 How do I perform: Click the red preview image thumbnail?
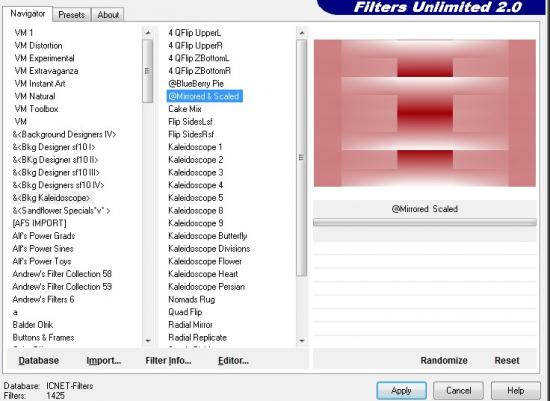click(425, 113)
